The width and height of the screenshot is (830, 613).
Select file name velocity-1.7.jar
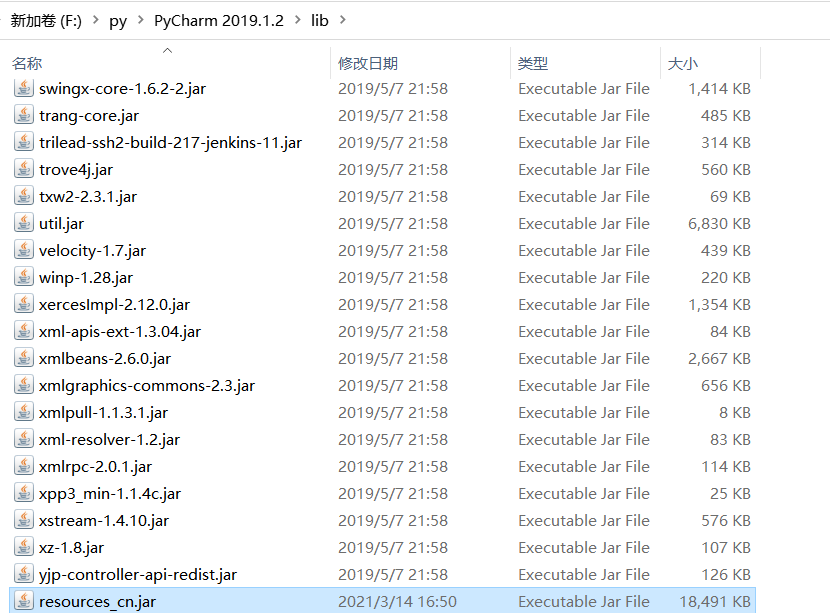coord(92,251)
